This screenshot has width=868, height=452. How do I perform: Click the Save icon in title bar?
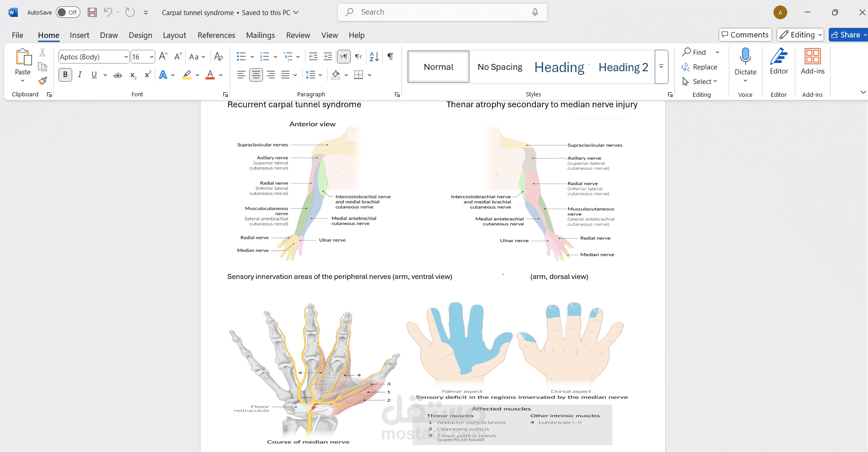(x=92, y=12)
